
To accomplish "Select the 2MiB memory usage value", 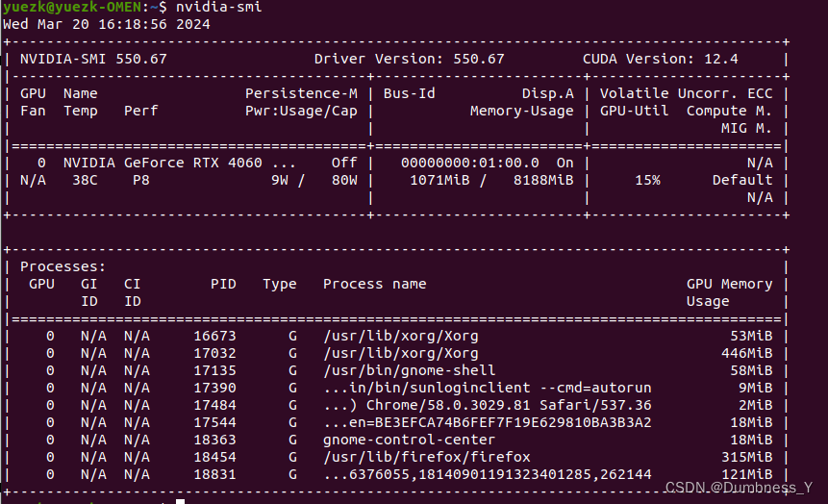I will [755, 405].
